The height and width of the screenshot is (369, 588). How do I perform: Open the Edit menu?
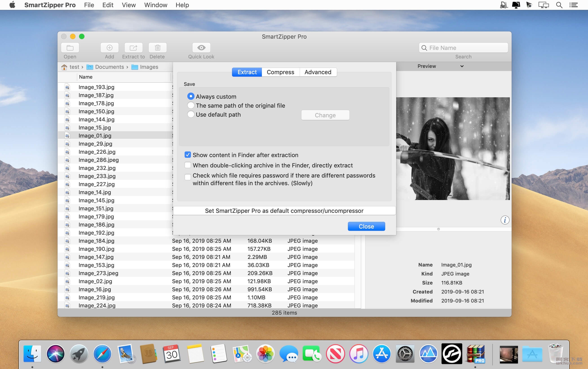coord(108,5)
